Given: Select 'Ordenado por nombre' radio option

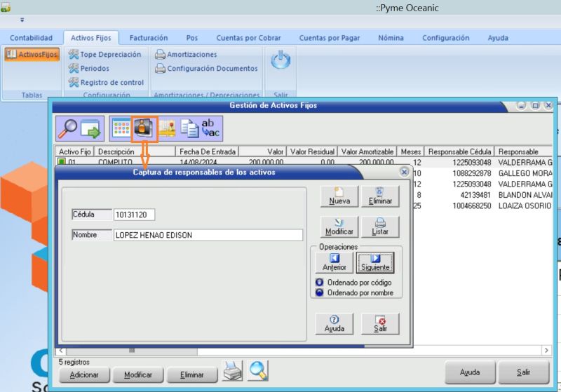Looking at the screenshot, I should coord(319,293).
